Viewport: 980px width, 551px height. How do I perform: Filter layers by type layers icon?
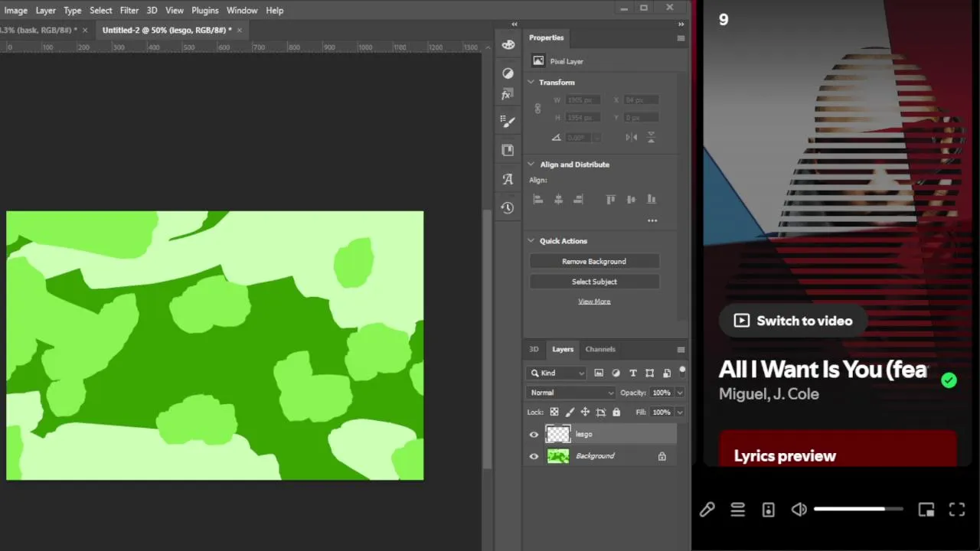633,373
